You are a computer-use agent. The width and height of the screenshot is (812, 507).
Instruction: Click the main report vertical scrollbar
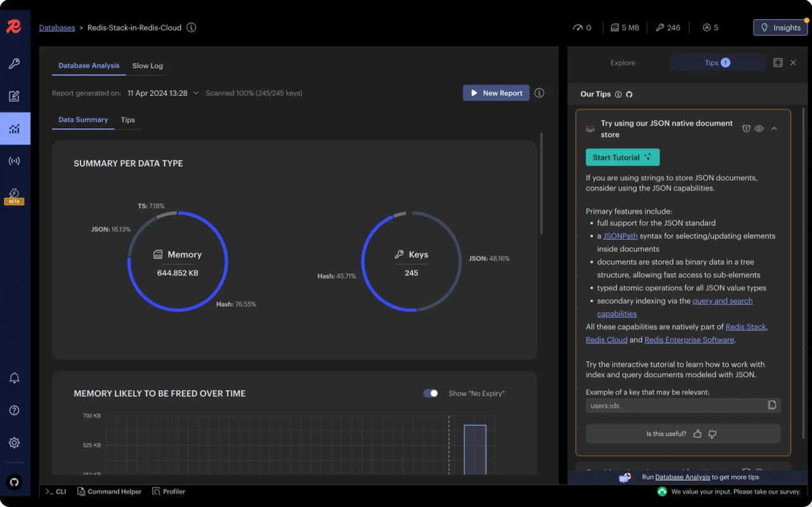(x=541, y=184)
